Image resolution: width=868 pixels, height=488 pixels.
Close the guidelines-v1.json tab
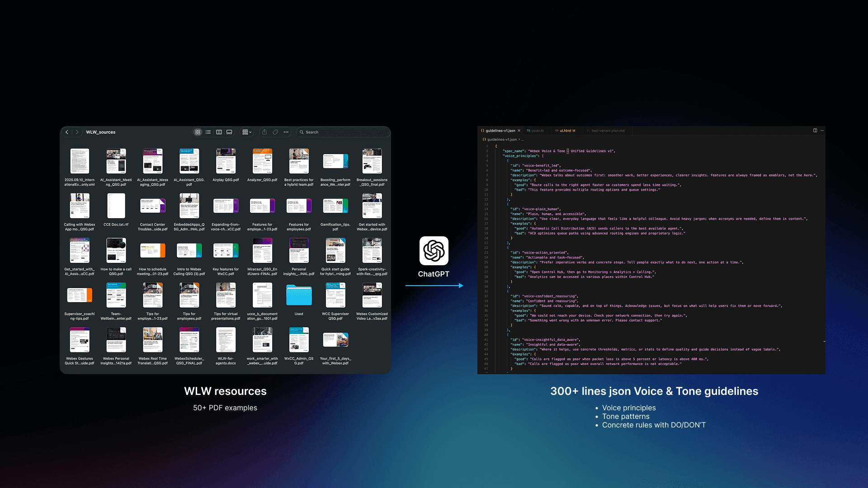coord(519,131)
